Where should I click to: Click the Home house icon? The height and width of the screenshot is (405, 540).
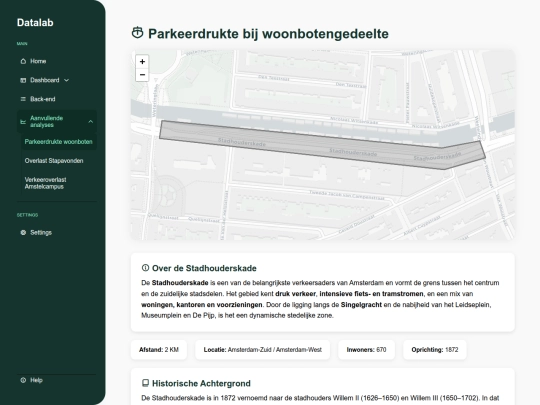click(23, 61)
